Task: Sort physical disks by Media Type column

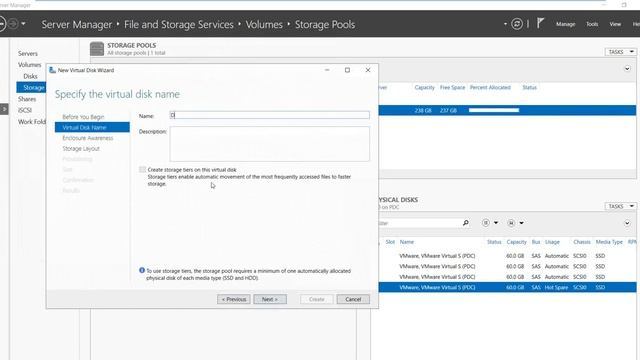Action: 609,242
